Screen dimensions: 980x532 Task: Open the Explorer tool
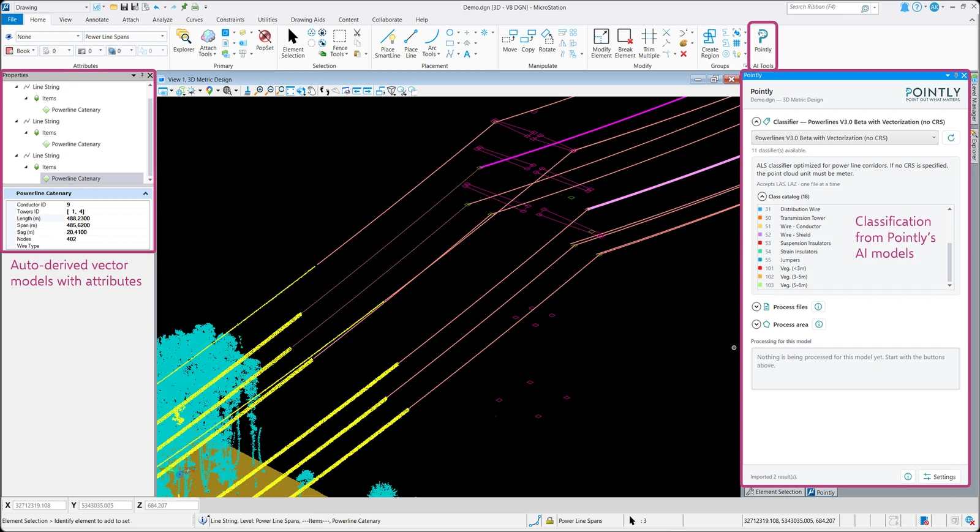[x=183, y=41]
